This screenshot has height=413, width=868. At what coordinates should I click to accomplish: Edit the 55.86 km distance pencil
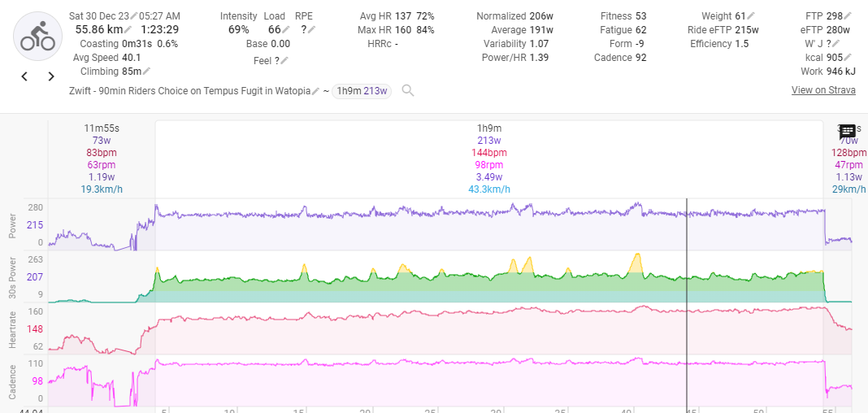(x=128, y=30)
